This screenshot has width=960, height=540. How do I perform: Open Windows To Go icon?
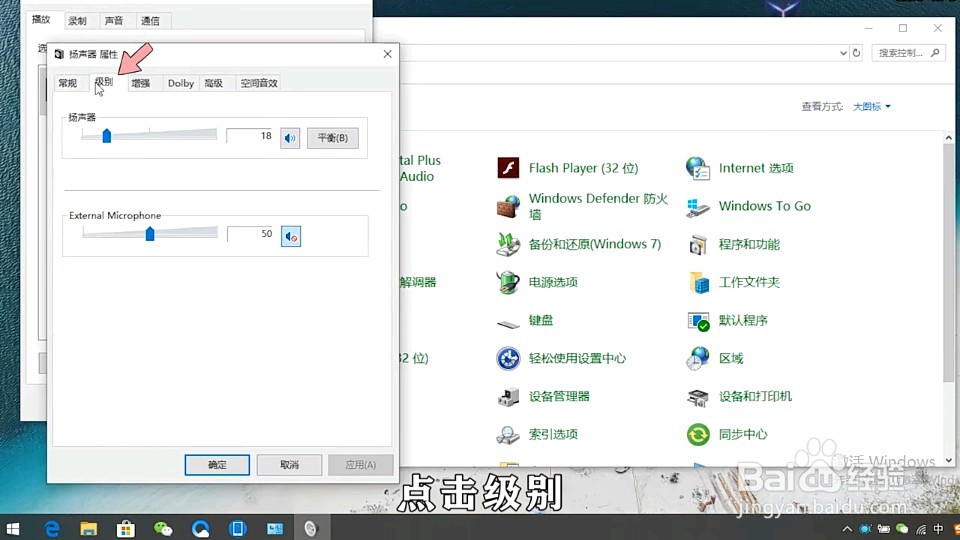coord(698,206)
